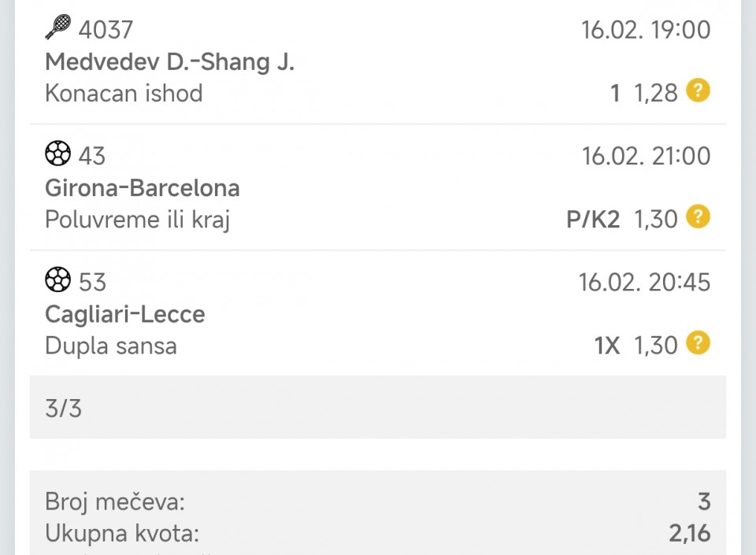The height and width of the screenshot is (555, 756).
Task: Open the help icon in the Cagliari-Lecce row
Action: (x=698, y=343)
